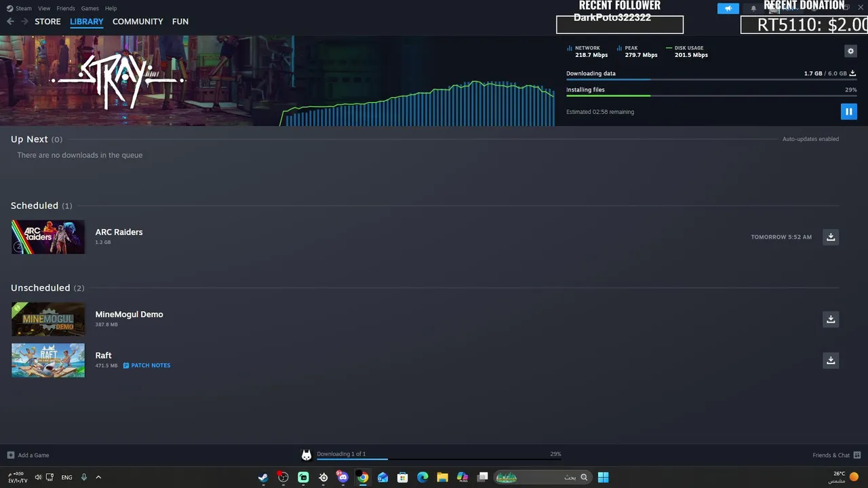Click the Unscheduled heading

pyautogui.click(x=40, y=288)
